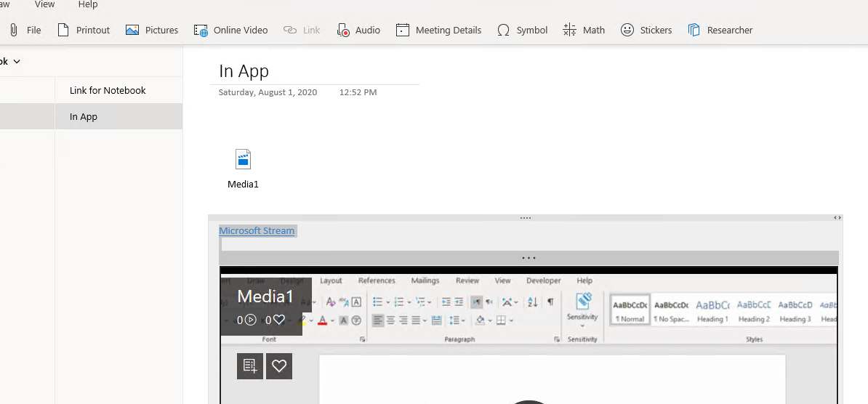Click Mailings tab in embedded video

(x=425, y=280)
